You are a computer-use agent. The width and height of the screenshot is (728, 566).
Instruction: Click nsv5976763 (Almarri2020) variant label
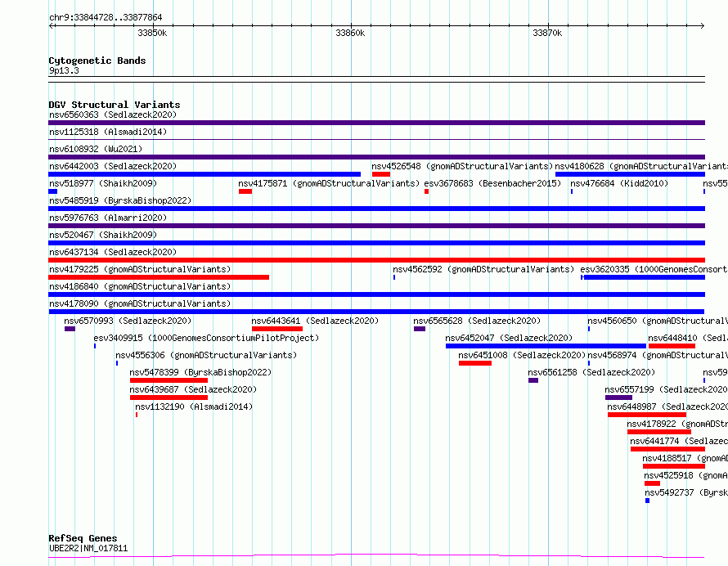pos(108,218)
